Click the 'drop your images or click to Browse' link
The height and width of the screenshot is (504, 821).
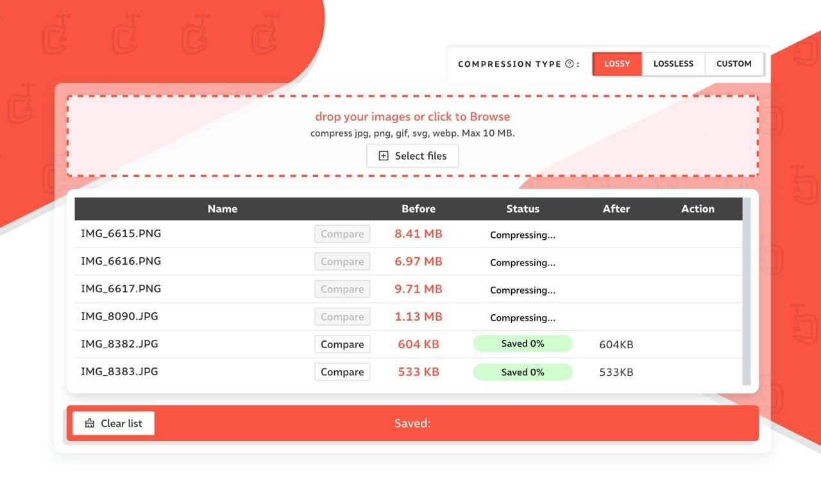412,117
